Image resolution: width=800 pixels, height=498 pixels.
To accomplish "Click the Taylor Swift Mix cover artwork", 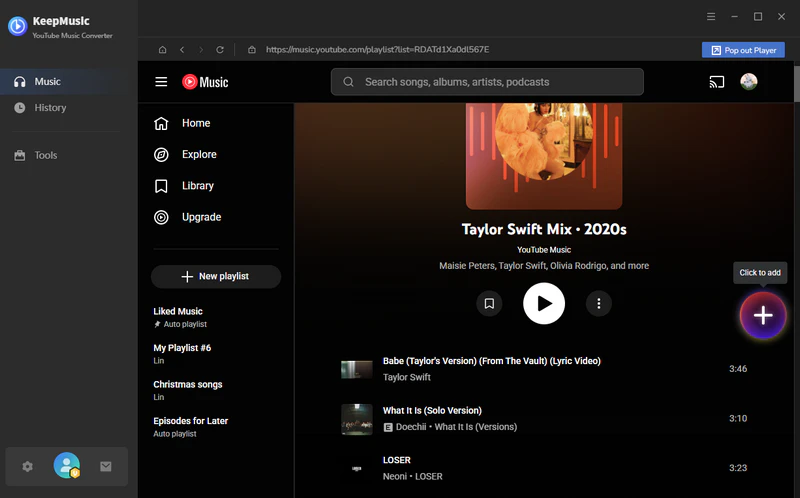I will [x=544, y=156].
